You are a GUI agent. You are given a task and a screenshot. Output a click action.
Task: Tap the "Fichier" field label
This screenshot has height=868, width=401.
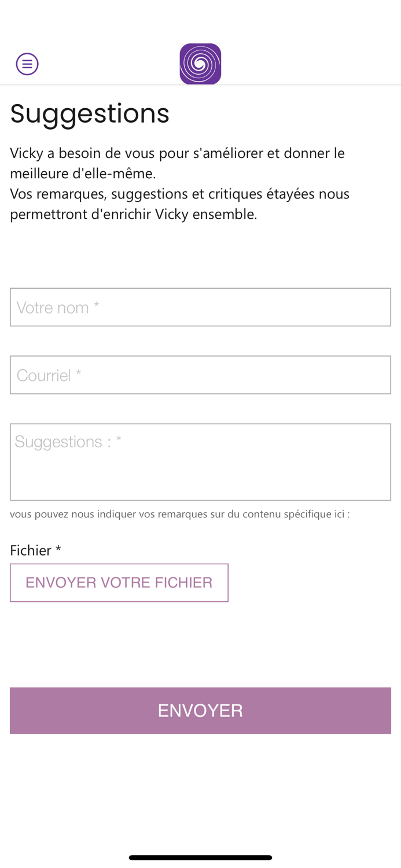pos(31,550)
